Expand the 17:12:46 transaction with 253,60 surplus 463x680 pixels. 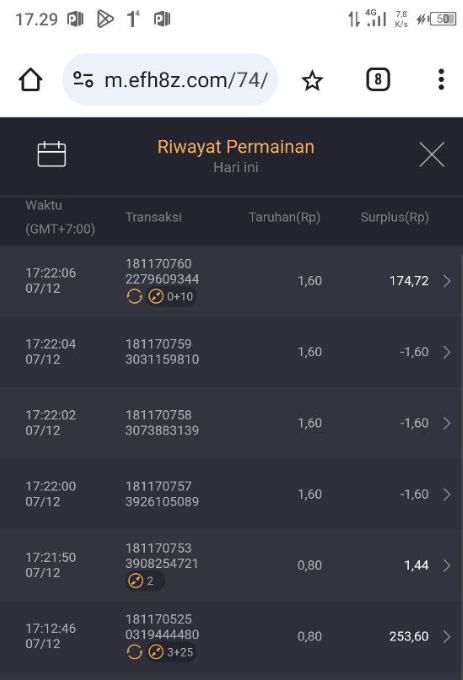[447, 637]
